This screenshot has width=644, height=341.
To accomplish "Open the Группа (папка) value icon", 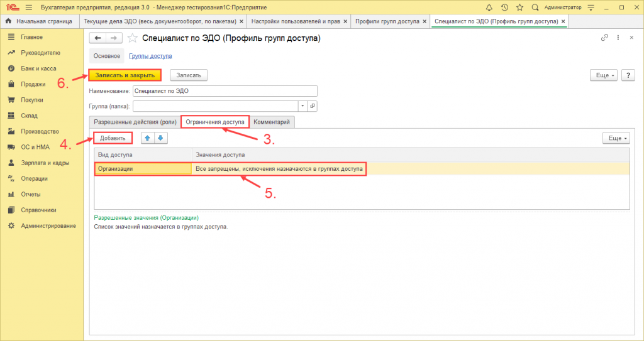I will coord(313,106).
